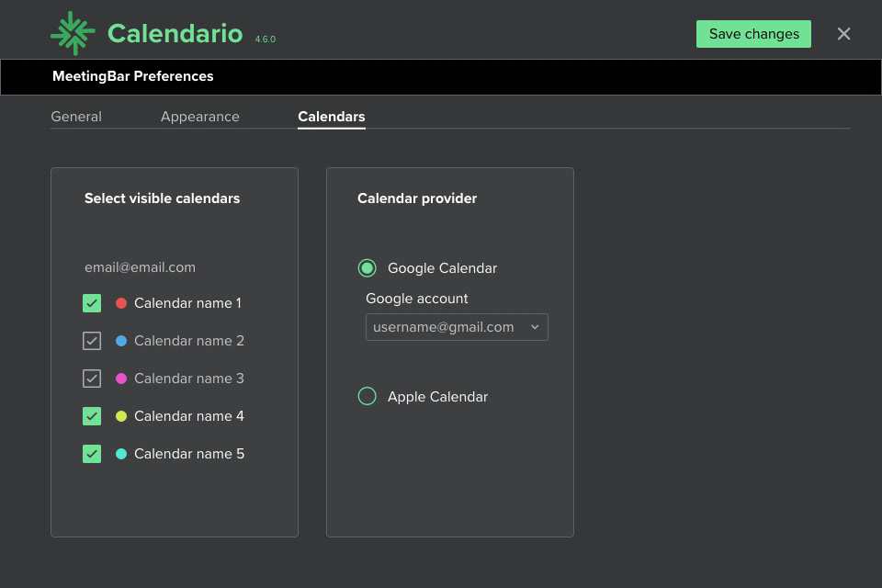Click the teal dot of Calendar name 5
This screenshot has width=882, height=588.
pyautogui.click(x=121, y=454)
